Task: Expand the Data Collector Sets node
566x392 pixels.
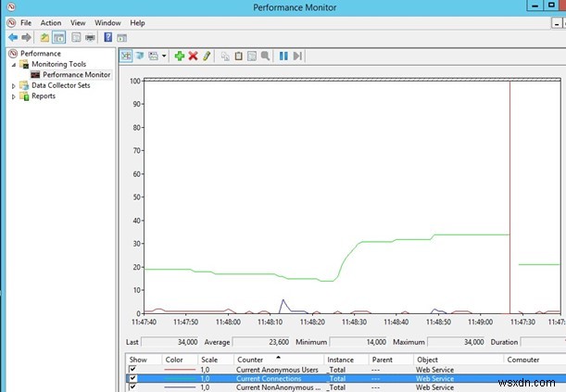Action: 13,85
